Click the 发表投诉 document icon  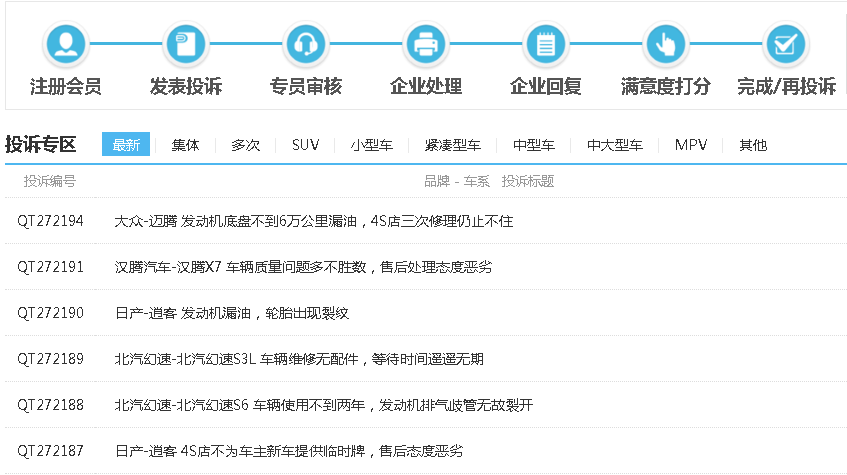(186, 44)
